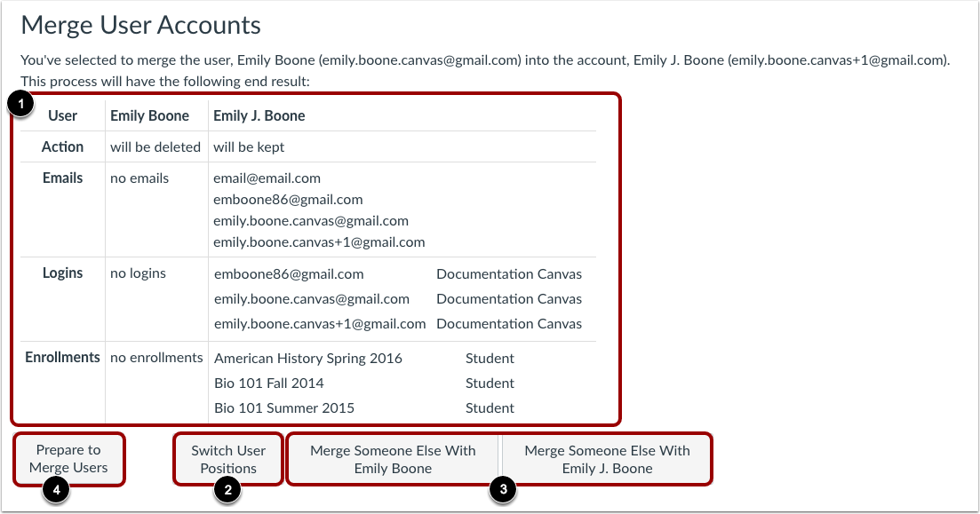980x514 pixels.
Task: Click the Merge User Accounts page heading
Action: pyautogui.click(x=140, y=25)
